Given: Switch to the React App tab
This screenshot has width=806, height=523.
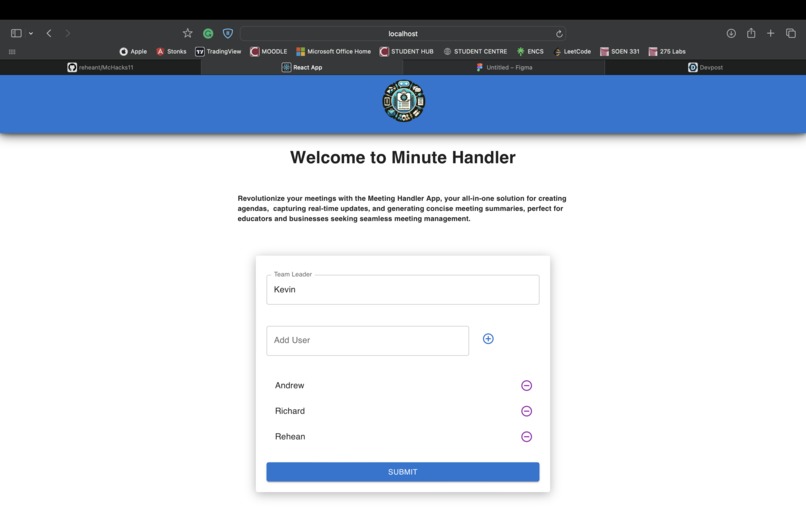Looking at the screenshot, I should pyautogui.click(x=302, y=67).
